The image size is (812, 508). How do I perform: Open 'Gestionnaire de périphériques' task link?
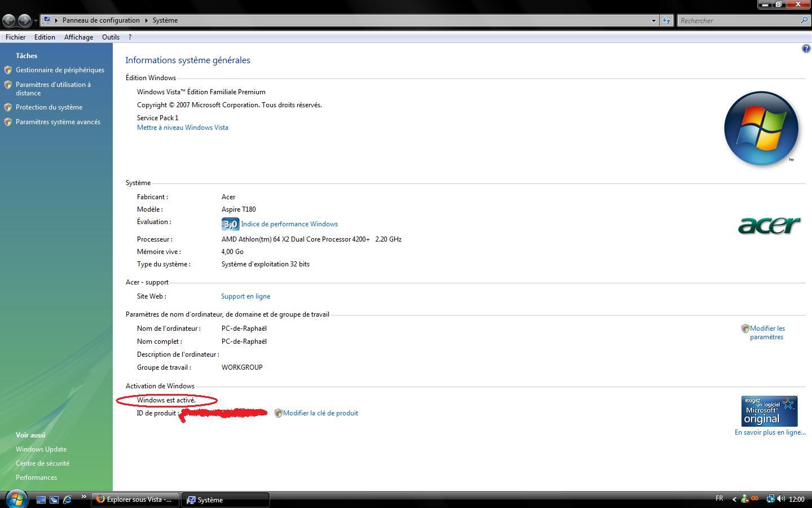pyautogui.click(x=60, y=70)
